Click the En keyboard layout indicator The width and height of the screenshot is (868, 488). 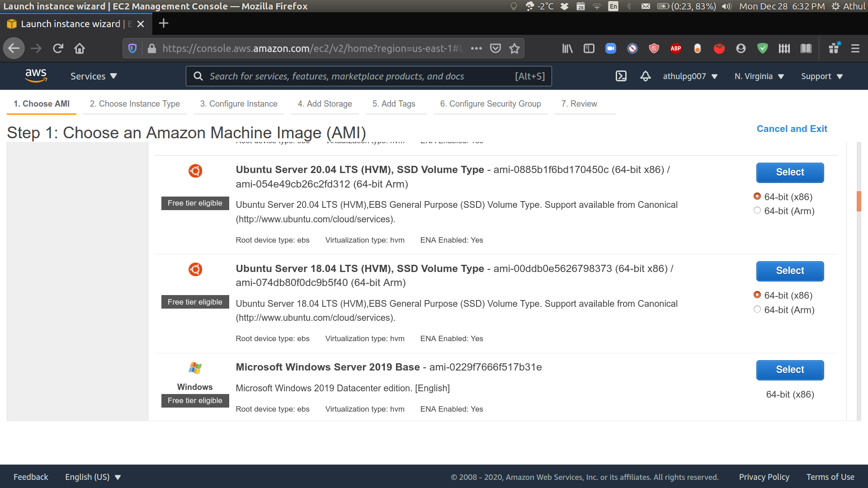(x=613, y=6)
